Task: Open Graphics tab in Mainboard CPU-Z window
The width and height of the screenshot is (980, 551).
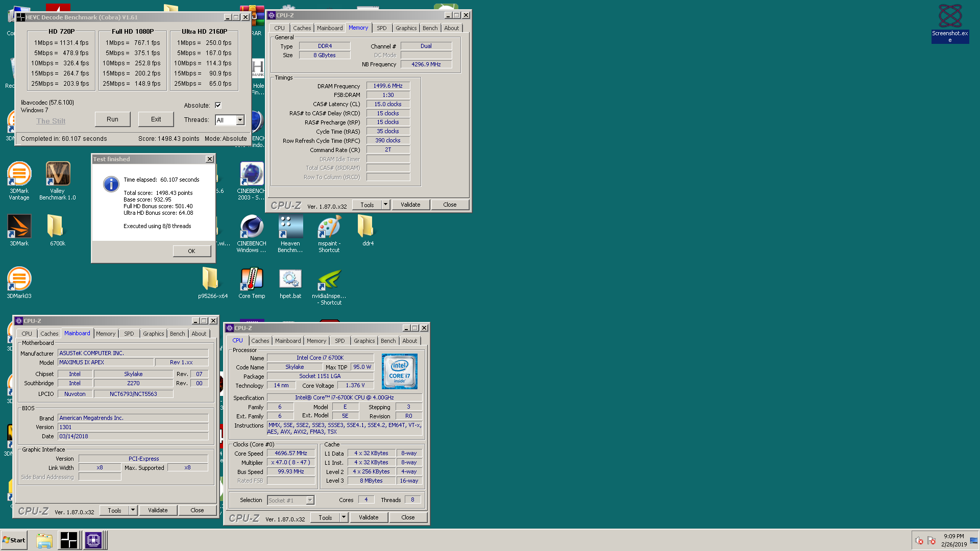Action: point(153,334)
